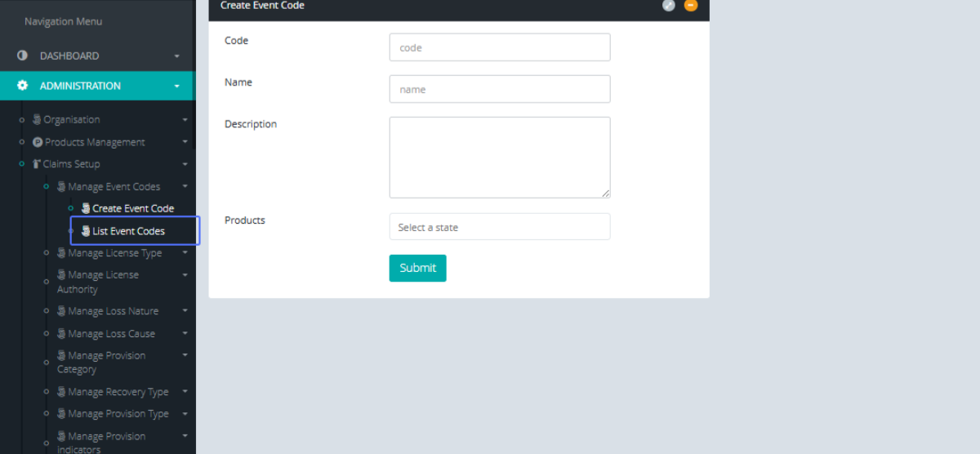Image resolution: width=980 pixels, height=454 pixels.
Task: Expand the Dashboard menu arrow
Action: (x=176, y=56)
